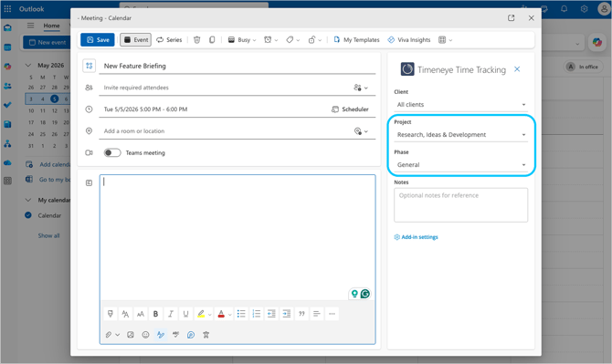Open My Templates add-in
This screenshot has height=364, width=612.
pyautogui.click(x=356, y=40)
